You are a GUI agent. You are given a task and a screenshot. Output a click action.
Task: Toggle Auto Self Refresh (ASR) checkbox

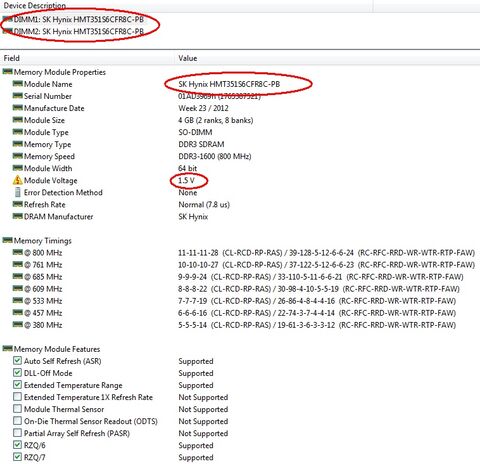(17, 360)
